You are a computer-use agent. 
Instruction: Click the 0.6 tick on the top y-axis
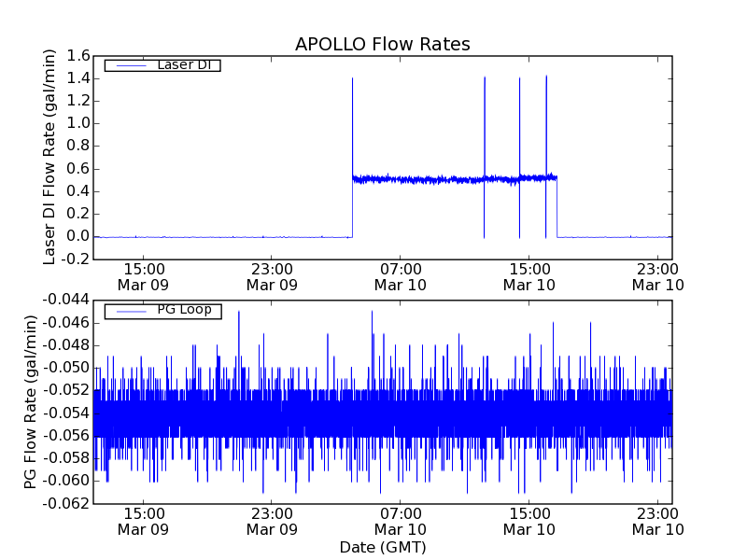click(78, 169)
